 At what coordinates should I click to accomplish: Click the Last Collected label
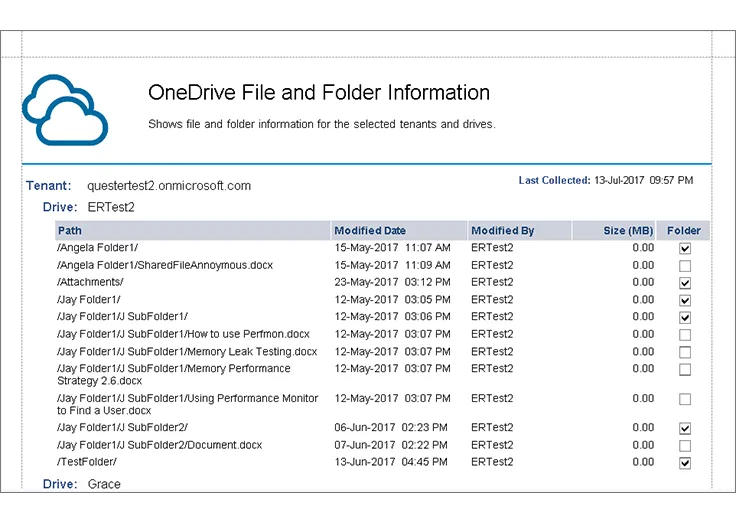pyautogui.click(x=554, y=180)
